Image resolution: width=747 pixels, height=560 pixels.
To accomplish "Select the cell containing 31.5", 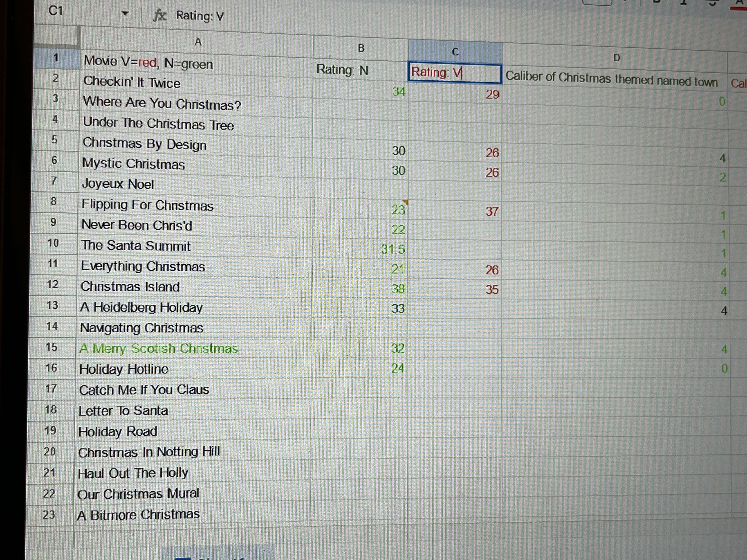I will tap(393, 249).
